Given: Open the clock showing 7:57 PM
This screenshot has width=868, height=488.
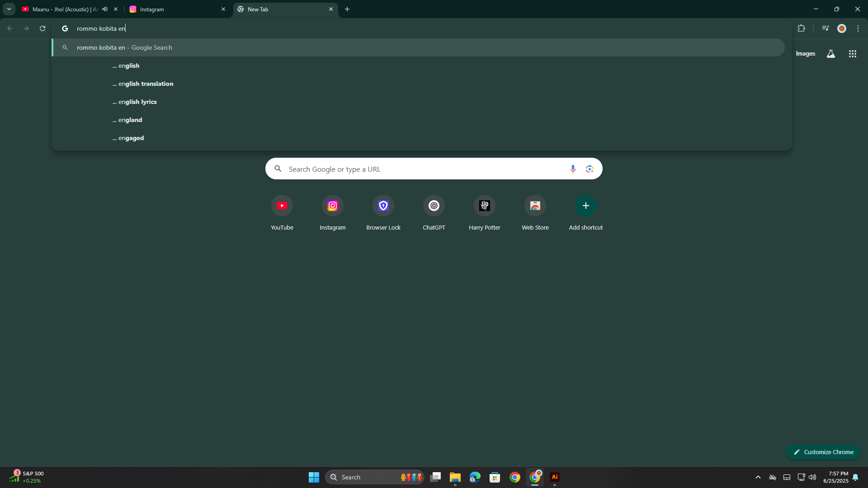Looking at the screenshot, I should [835, 477].
